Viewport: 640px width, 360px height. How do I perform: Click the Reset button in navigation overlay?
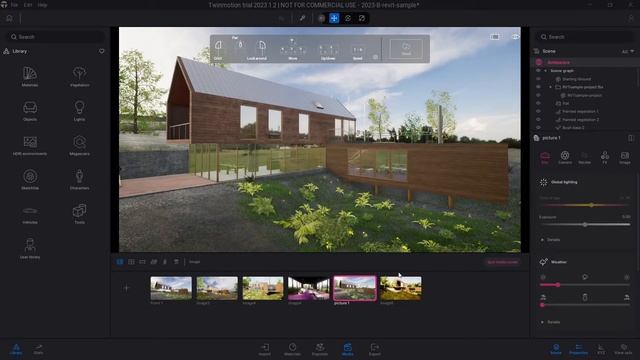coord(406,49)
